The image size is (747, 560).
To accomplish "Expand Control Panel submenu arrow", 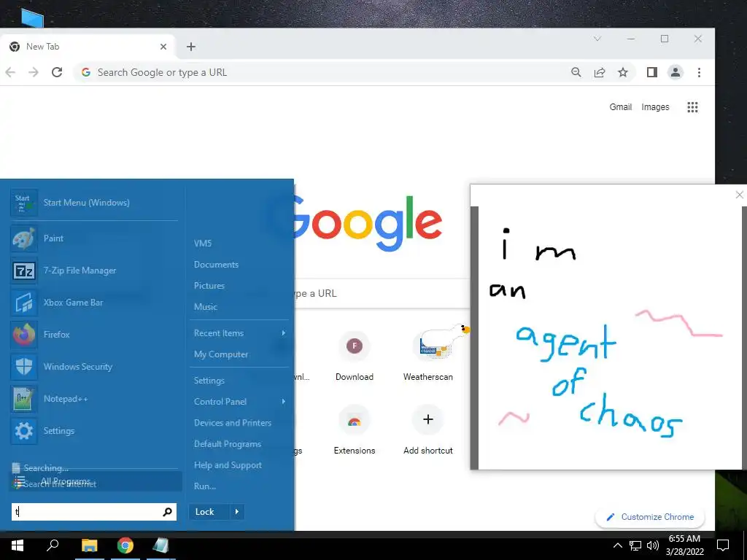I will [x=284, y=402].
